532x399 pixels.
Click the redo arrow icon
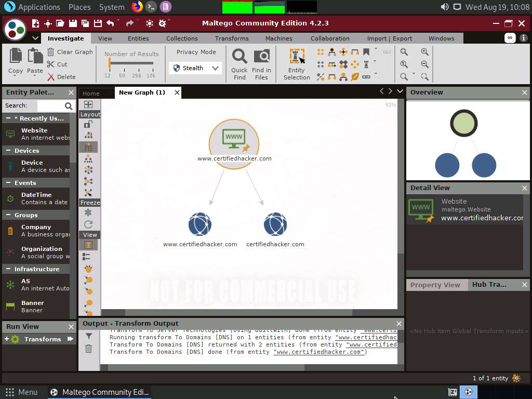point(129,23)
